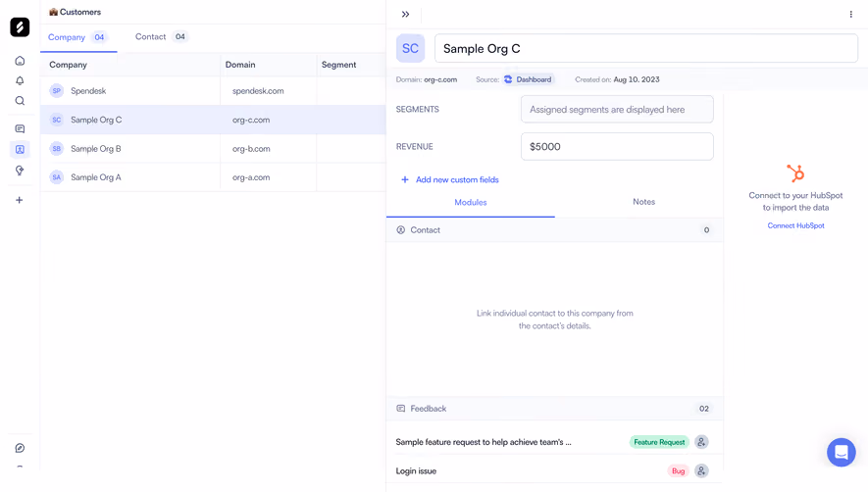Click the Dashboard source badge
This screenshot has width=868, height=492.
(528, 79)
